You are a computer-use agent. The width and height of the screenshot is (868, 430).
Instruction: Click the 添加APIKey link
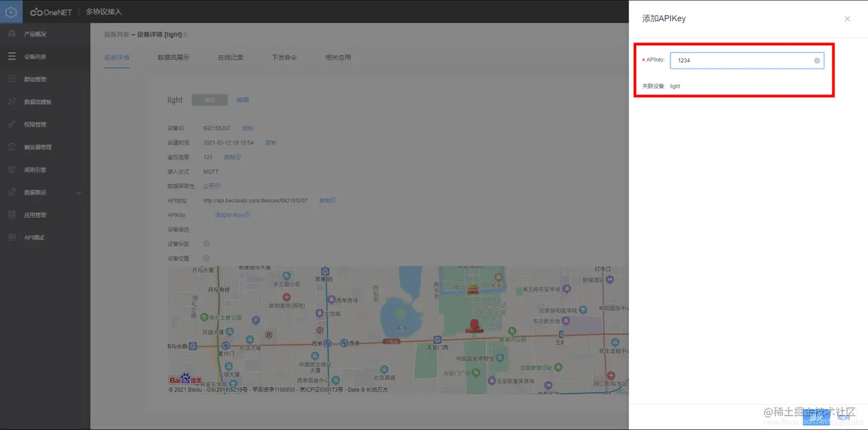pyautogui.click(x=230, y=215)
